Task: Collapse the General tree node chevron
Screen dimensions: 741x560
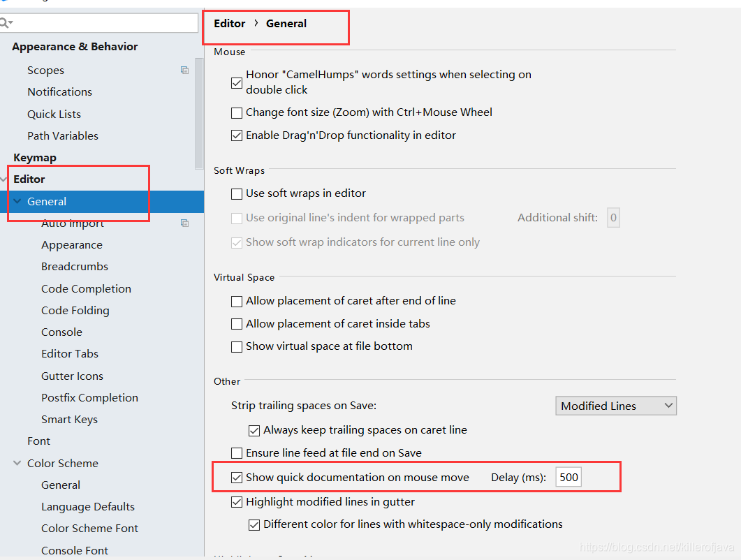Action: (x=17, y=201)
